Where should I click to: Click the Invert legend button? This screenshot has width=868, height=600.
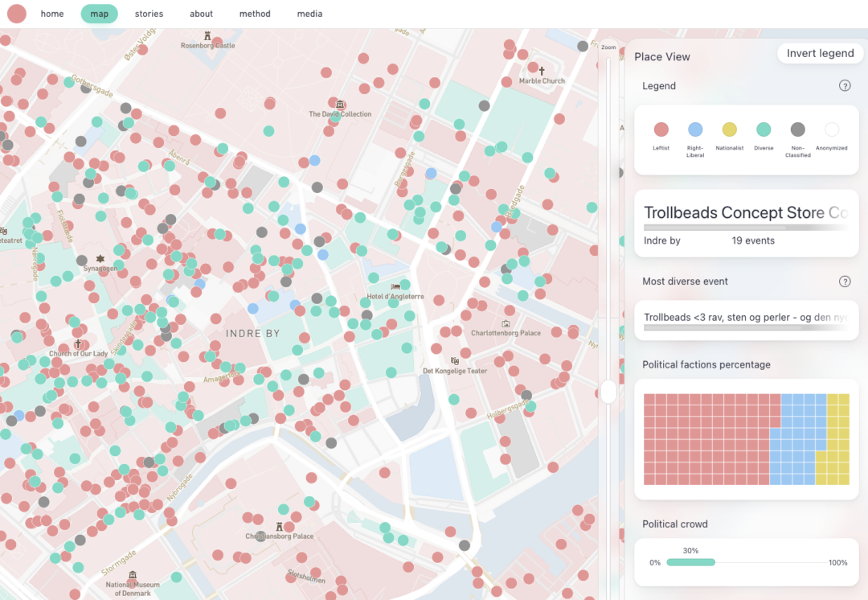click(x=820, y=53)
